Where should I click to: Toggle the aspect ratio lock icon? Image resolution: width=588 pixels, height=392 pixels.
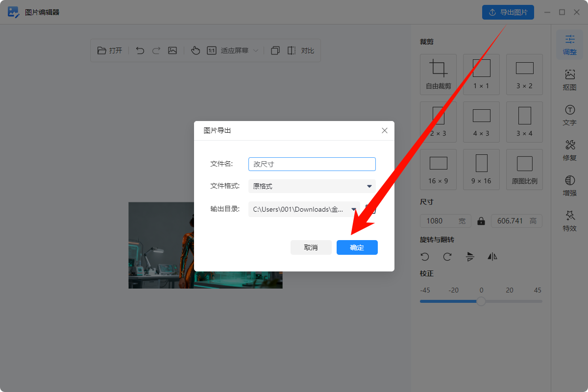[481, 221]
